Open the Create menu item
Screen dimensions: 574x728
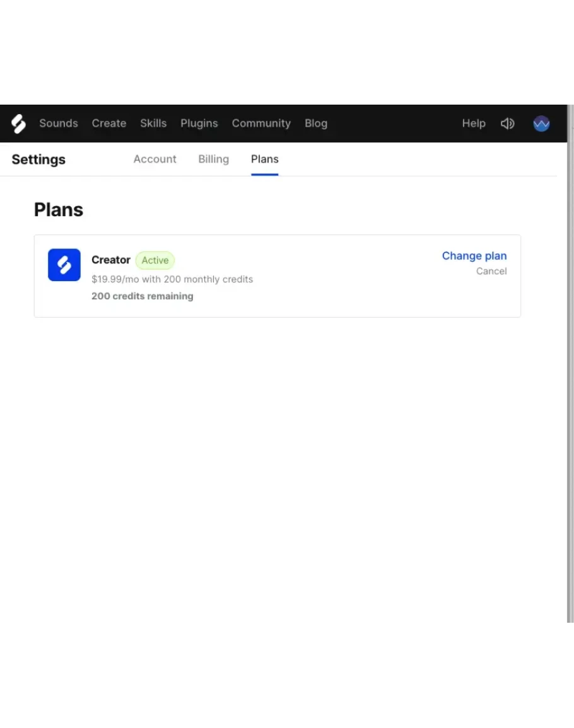tap(109, 124)
